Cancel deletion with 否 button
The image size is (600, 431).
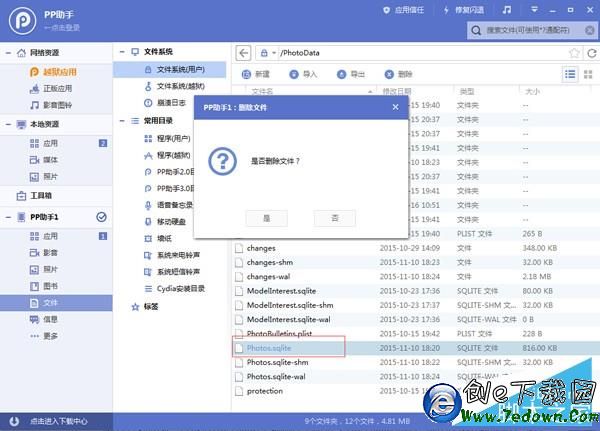(335, 218)
